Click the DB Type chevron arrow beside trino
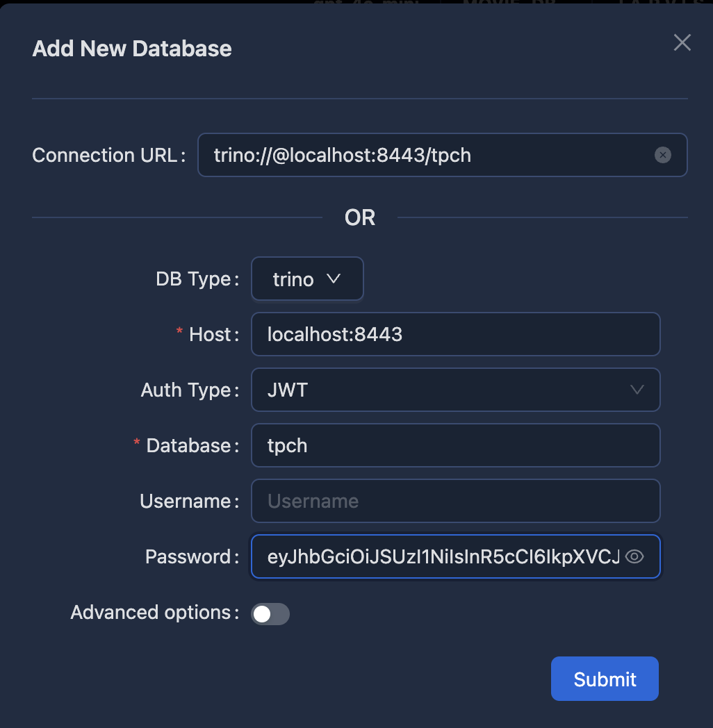 pos(334,279)
